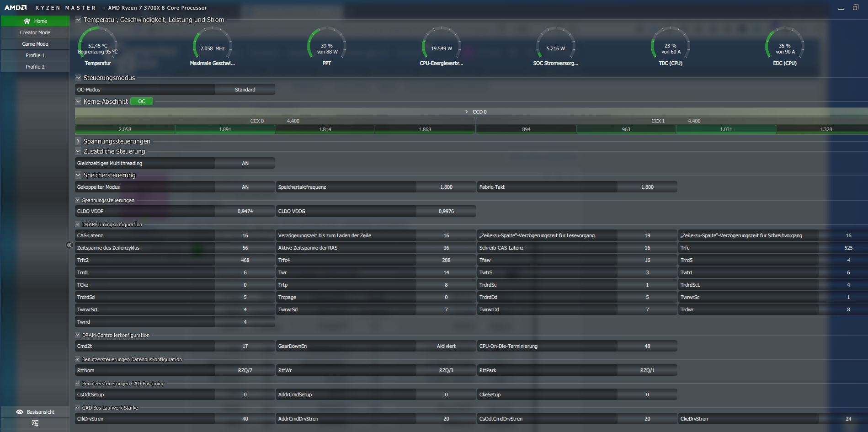Viewport: 868px width, 432px height.
Task: Collapse the Kerne-Abschnitt section
Action: coord(78,101)
